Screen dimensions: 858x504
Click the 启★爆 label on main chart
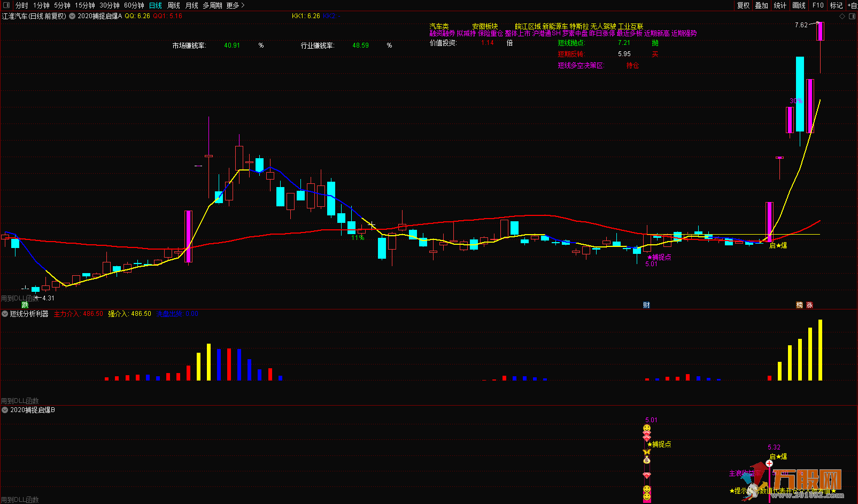(778, 245)
